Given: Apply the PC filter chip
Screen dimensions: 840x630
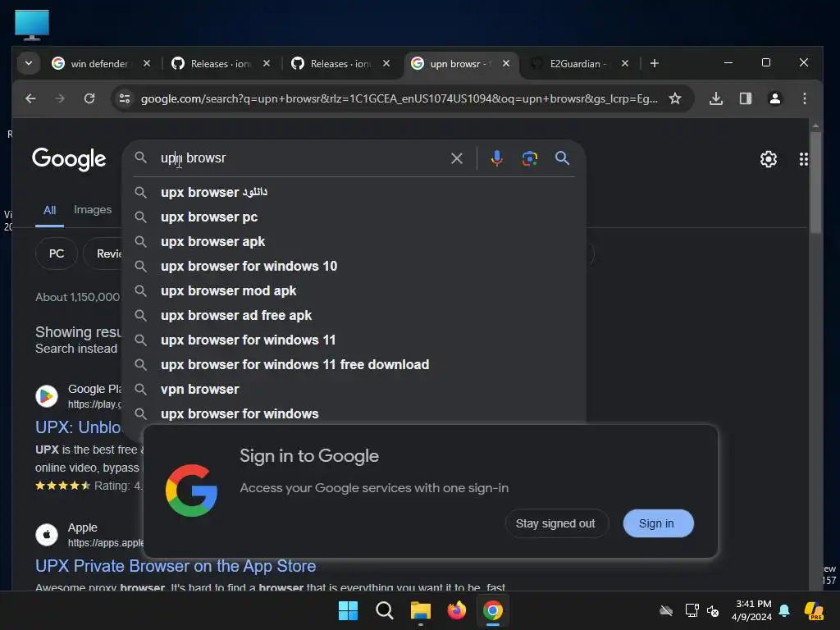Looking at the screenshot, I should pos(57,253).
